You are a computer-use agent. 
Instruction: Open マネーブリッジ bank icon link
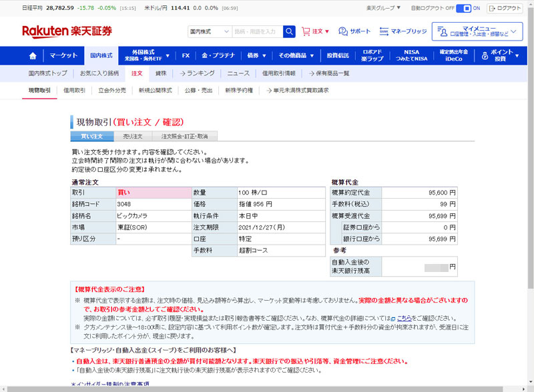384,31
